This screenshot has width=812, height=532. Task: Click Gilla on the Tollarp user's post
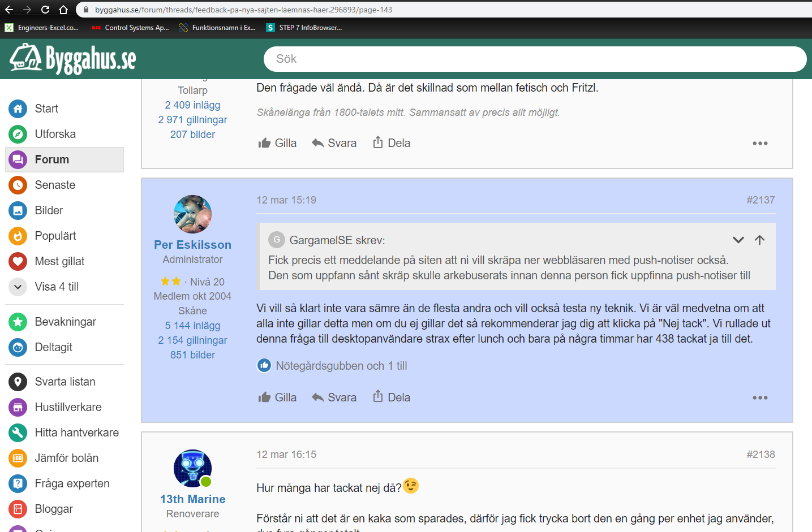tap(277, 143)
